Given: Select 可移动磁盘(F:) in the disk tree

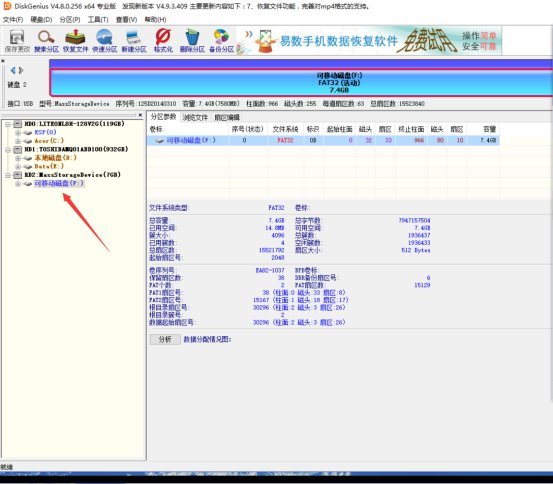Looking at the screenshot, I should coord(59,183).
